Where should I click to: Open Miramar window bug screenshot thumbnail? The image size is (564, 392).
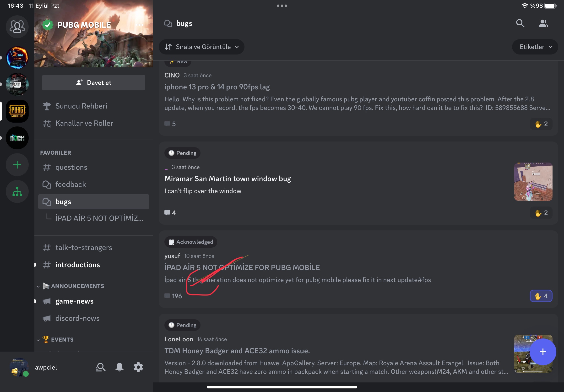[x=533, y=182]
